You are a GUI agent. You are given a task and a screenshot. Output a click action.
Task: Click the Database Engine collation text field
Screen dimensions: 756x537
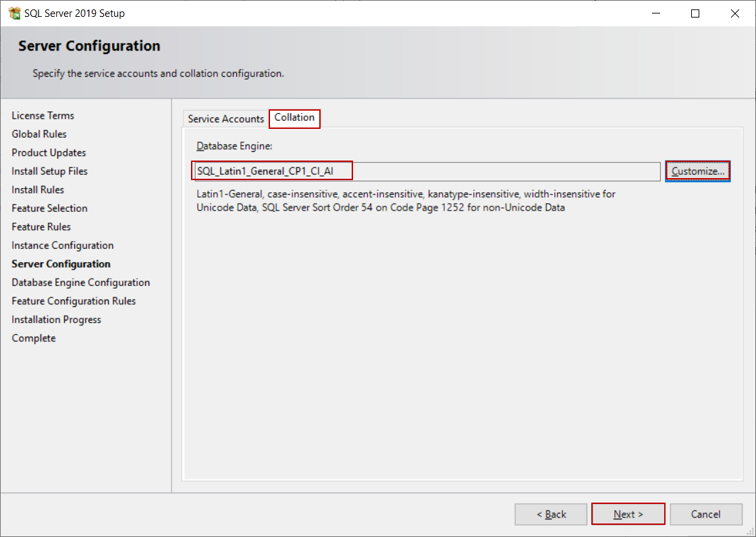pyautogui.click(x=425, y=171)
